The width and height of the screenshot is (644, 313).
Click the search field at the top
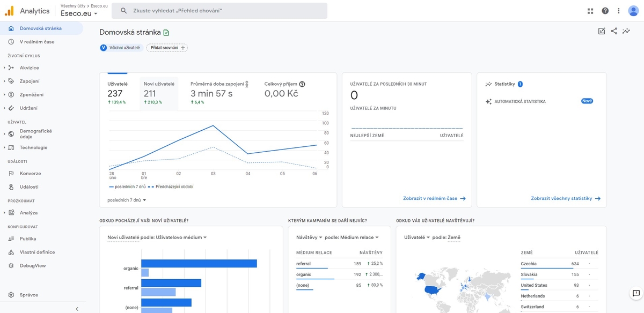pyautogui.click(x=220, y=11)
